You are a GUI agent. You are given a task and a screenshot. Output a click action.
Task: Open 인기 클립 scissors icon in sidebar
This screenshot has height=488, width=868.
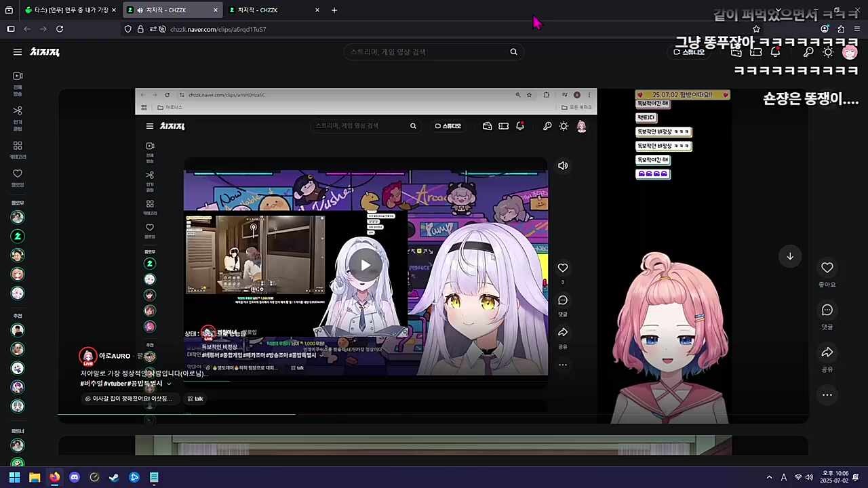click(x=18, y=118)
